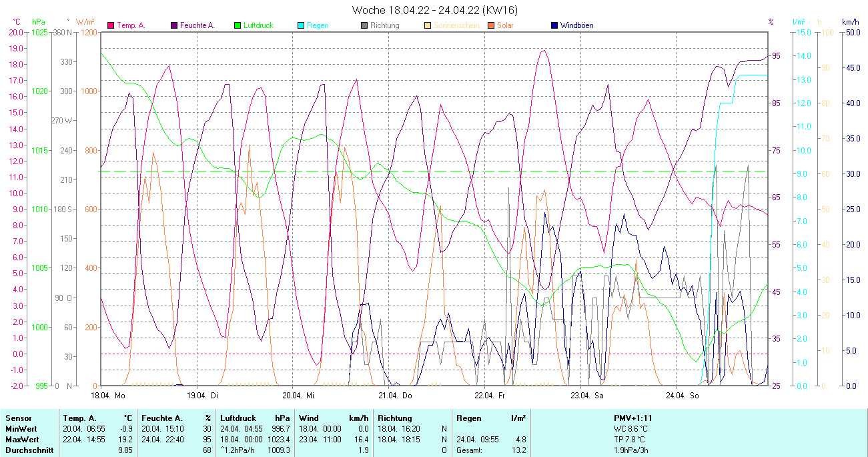Click the Richtung timestamp '18.04. 16:20'
This screenshot has width=868, height=457.
tap(399, 428)
